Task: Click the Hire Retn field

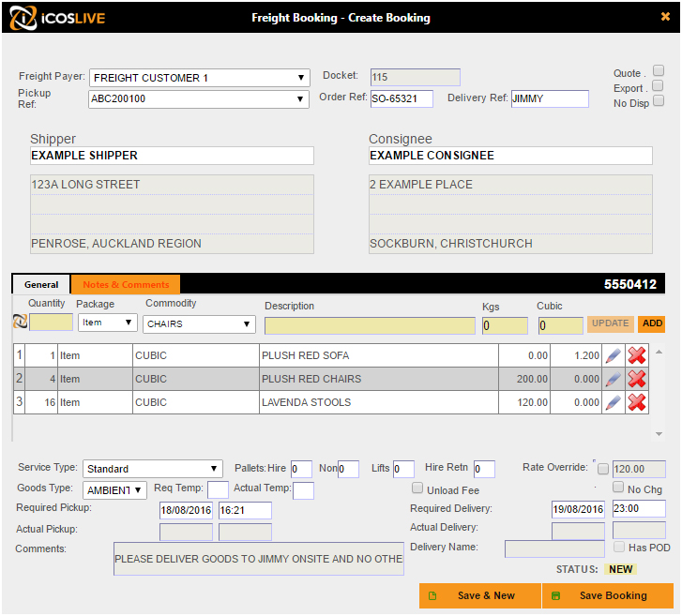Action: pos(485,469)
